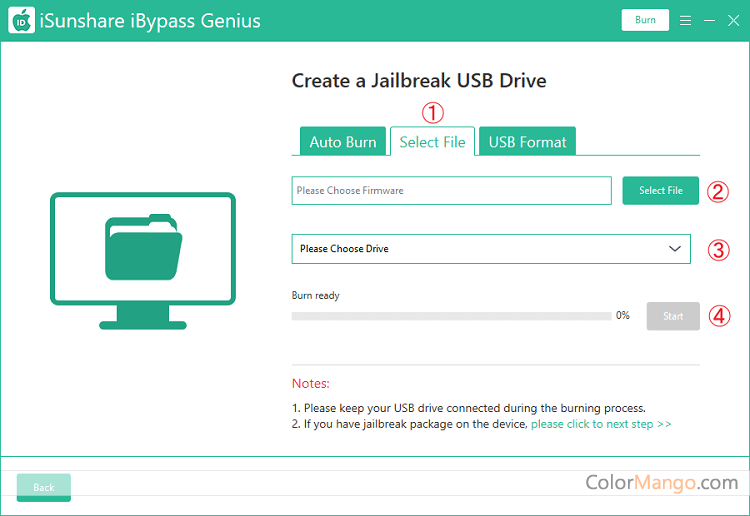
Task: Close the iBypass Genius window
Action: coord(733,20)
